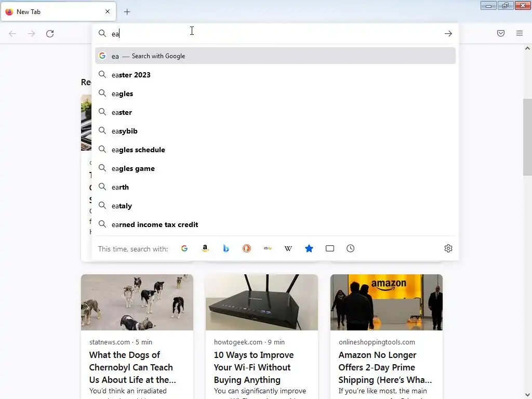532x399 pixels.
Task: Pick the 'easter 2023' suggestion
Action: click(x=275, y=75)
